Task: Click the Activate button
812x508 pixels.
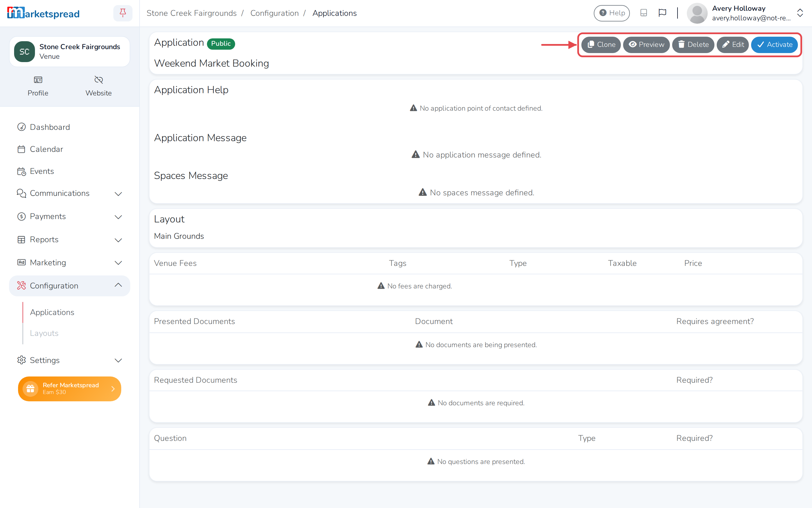Action: pyautogui.click(x=775, y=45)
